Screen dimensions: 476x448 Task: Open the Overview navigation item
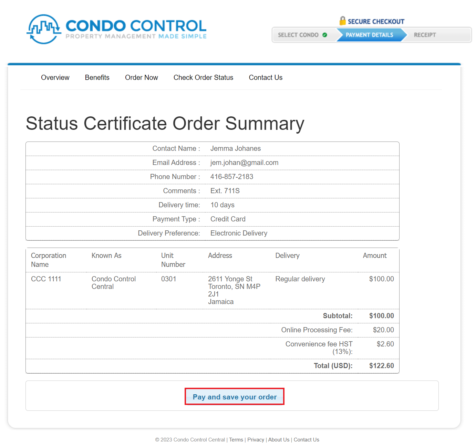[55, 77]
